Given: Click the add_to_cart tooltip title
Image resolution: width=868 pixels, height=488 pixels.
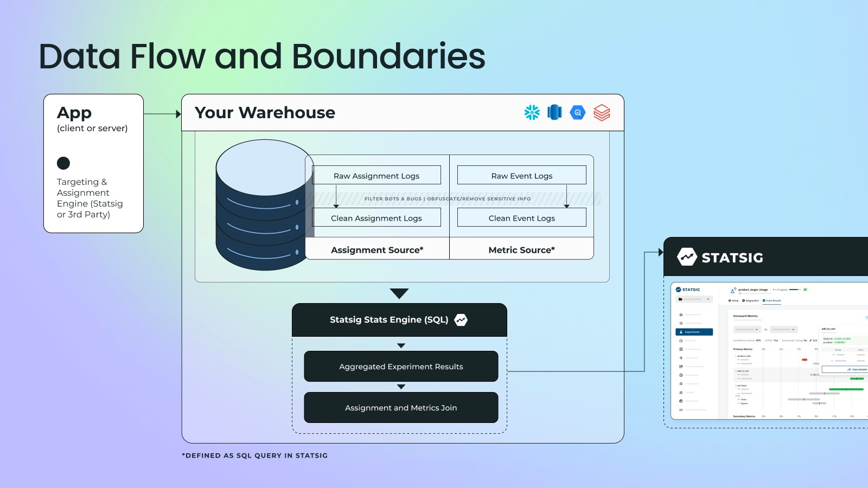Looking at the screenshot, I should point(828,329).
